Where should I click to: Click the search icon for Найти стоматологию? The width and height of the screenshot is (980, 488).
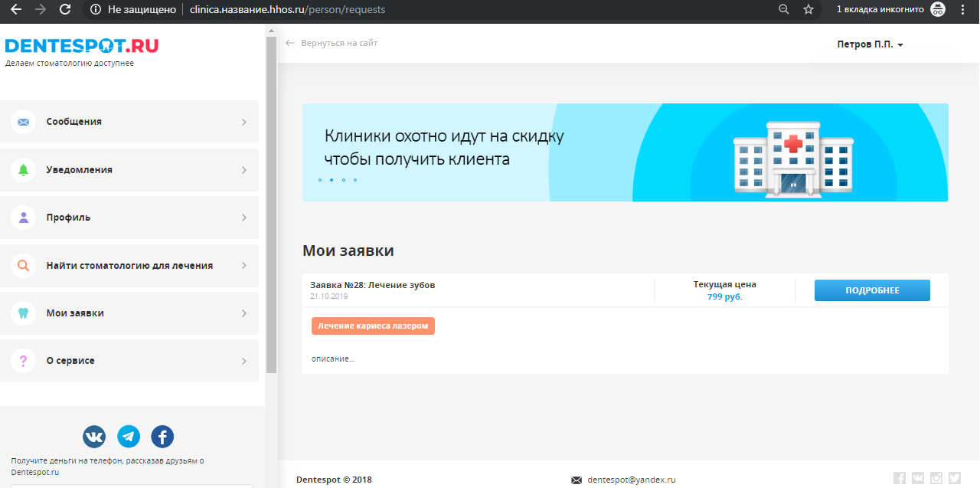pos(23,266)
